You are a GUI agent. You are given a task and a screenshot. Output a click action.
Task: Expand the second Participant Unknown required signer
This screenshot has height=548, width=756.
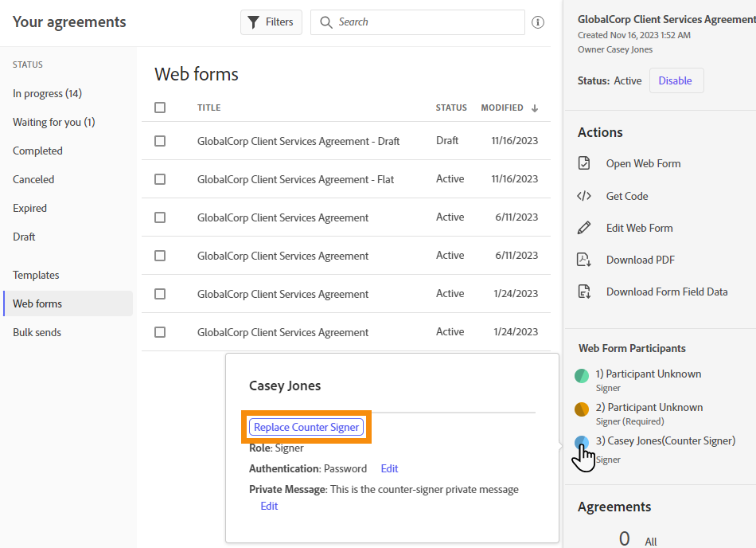[649, 407]
